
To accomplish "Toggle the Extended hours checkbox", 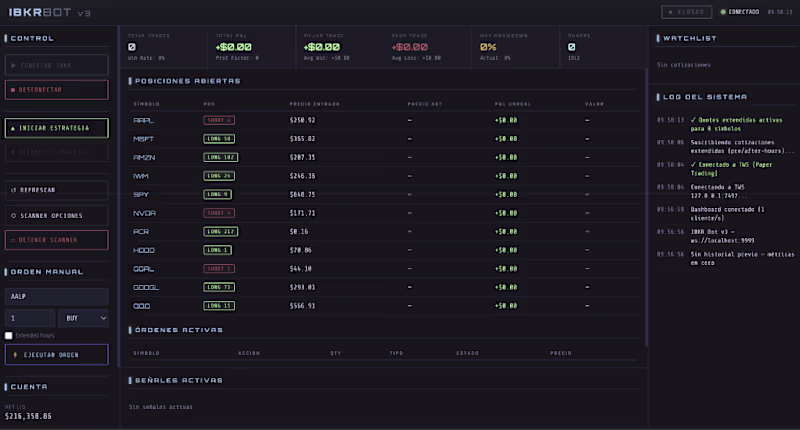I will coord(9,336).
